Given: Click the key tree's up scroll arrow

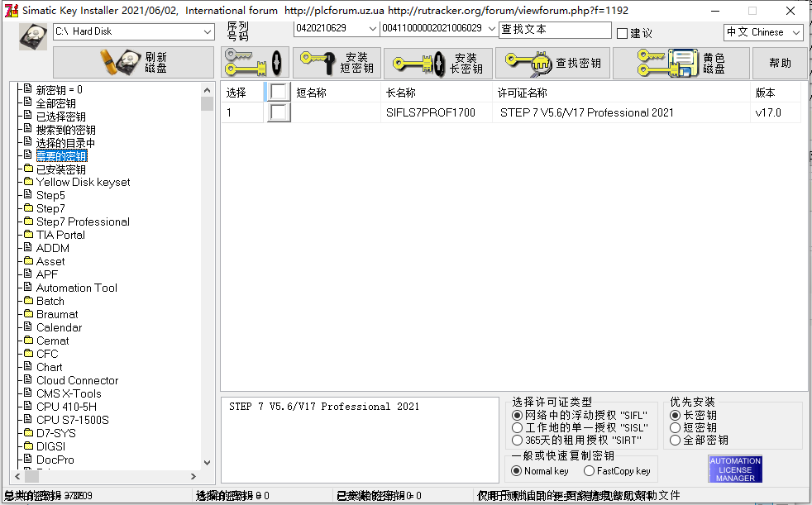Looking at the screenshot, I should point(208,89).
